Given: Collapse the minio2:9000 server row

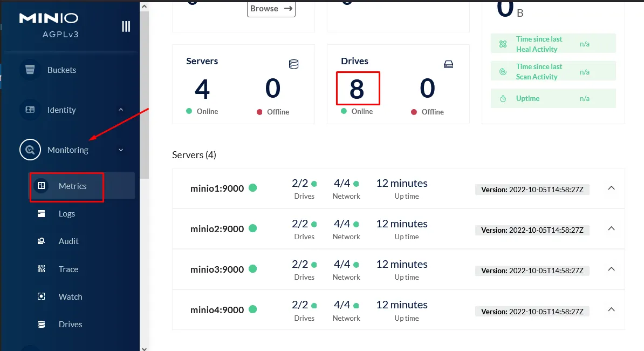Looking at the screenshot, I should pos(611,228).
